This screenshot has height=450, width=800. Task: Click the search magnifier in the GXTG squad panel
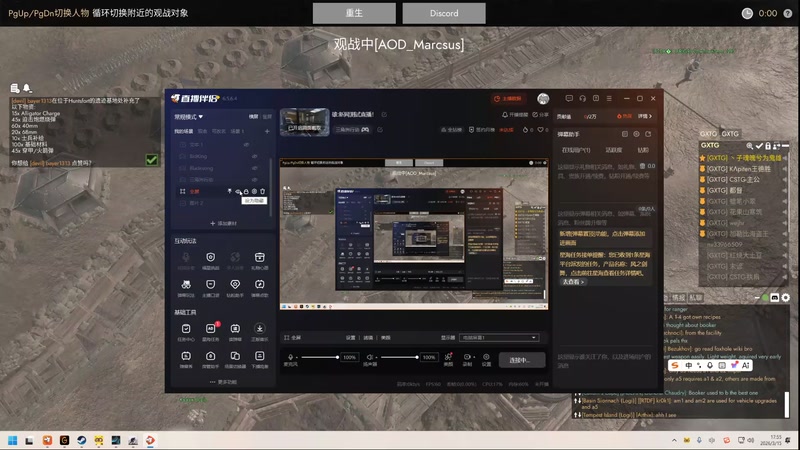(749, 146)
